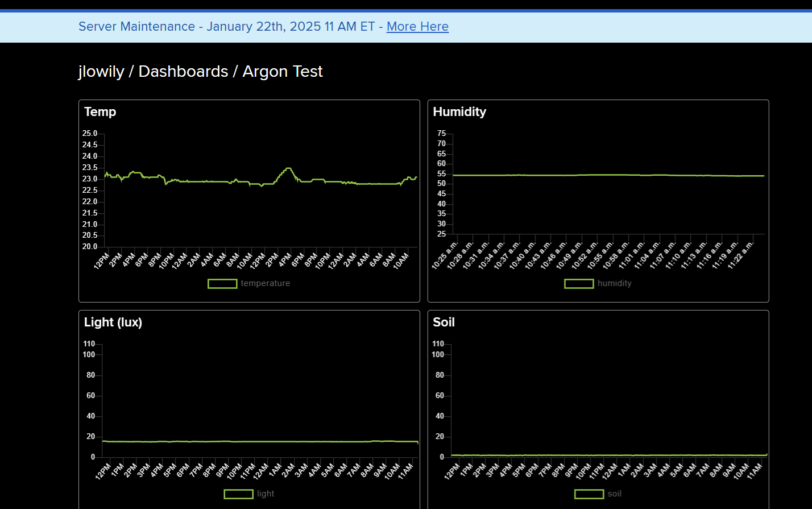This screenshot has width=812, height=509.
Task: Click the 110 label on Light chart axis
Action: tap(89, 344)
